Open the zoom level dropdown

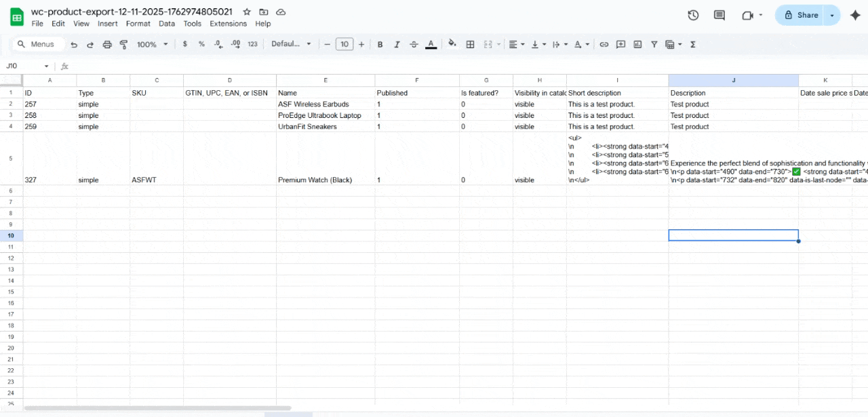coord(152,44)
